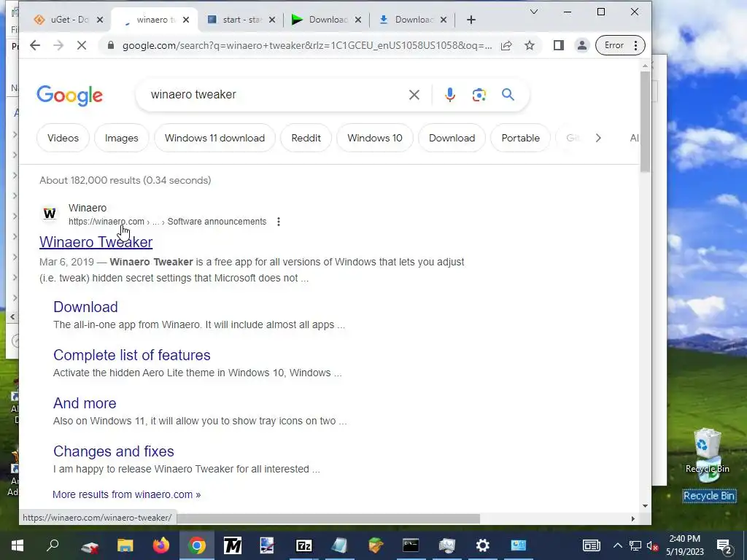Select the Download filter chip
The image size is (747, 560).
pos(452,138)
